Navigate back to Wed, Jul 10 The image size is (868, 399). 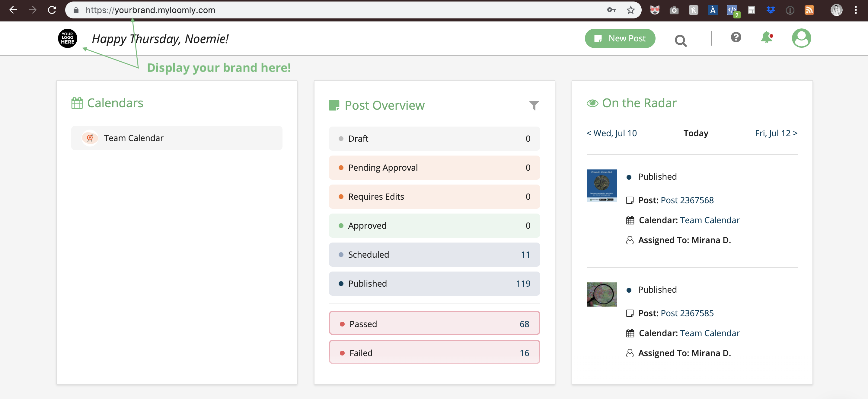click(611, 133)
